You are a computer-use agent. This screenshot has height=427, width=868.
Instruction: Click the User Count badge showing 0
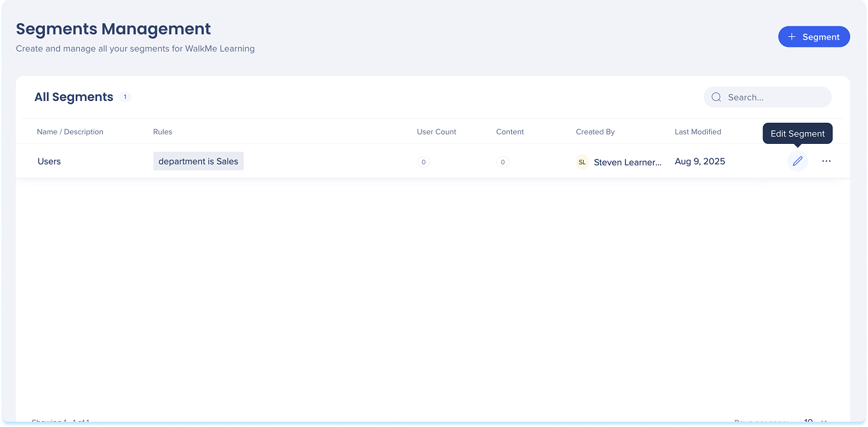(x=423, y=162)
